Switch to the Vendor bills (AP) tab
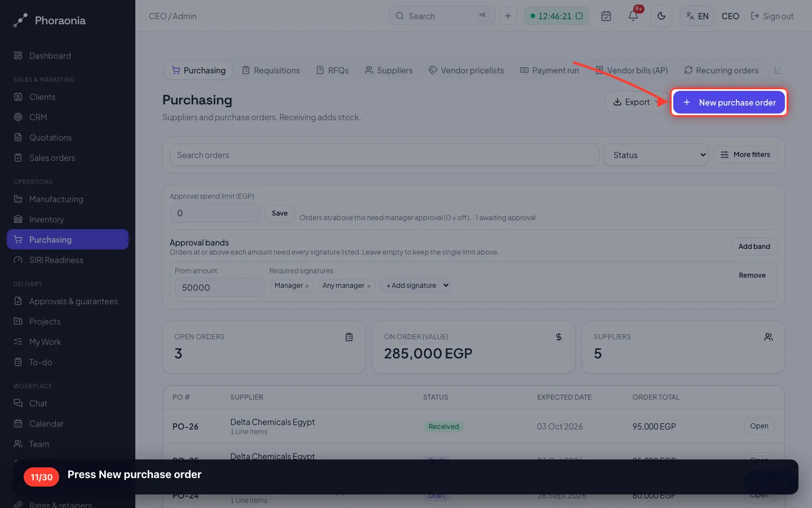Viewport: 812px width, 508px height. (632, 71)
